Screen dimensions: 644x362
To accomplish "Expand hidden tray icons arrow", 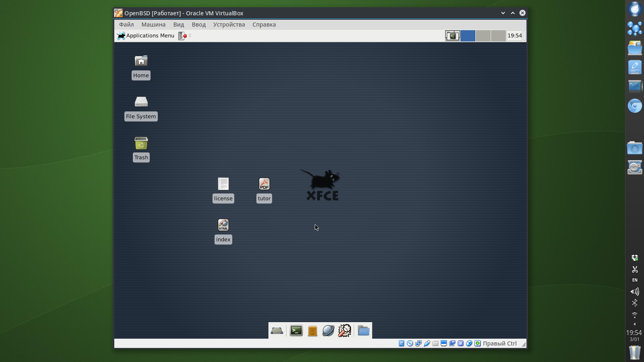I will [635, 324].
